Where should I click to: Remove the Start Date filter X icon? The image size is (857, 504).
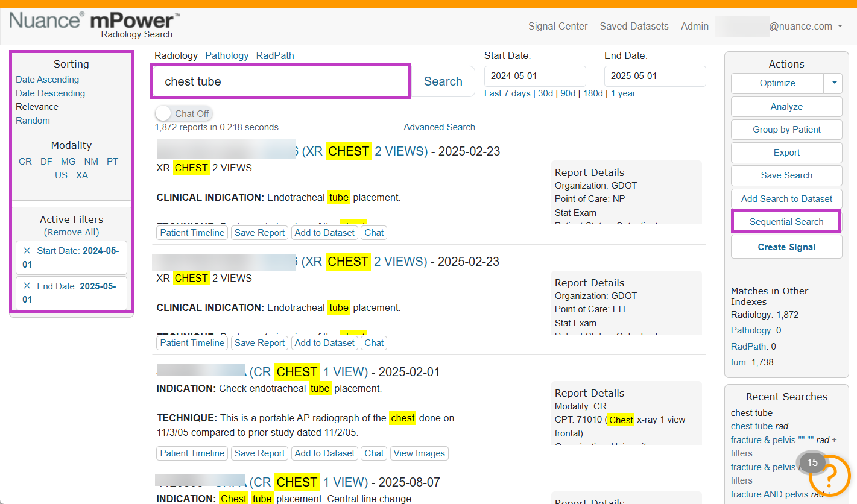click(27, 251)
